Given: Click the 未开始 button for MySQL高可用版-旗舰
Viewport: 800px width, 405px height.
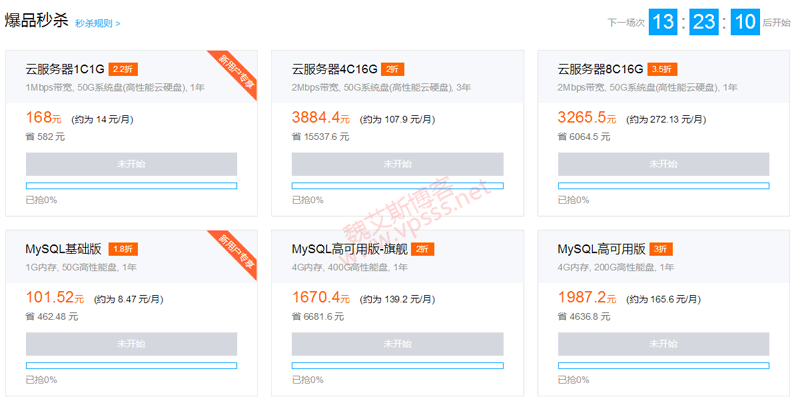Looking at the screenshot, I should (x=397, y=343).
